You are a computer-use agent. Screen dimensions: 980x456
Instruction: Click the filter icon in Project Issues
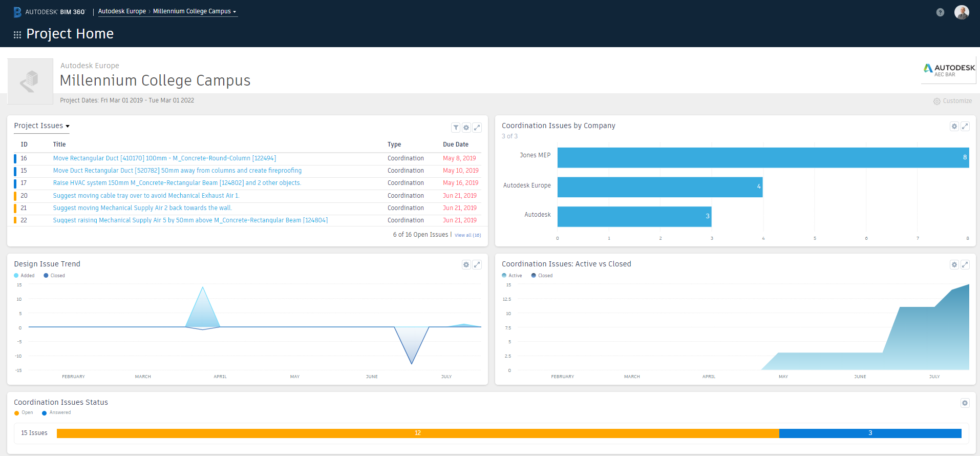(x=456, y=128)
